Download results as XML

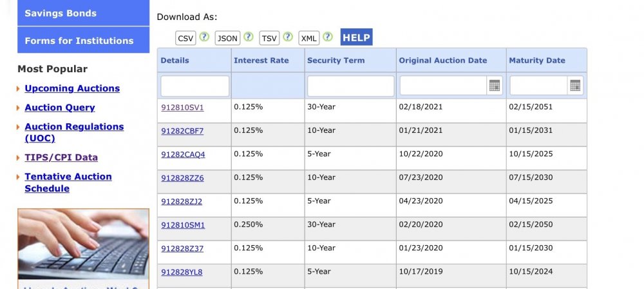[x=309, y=38]
